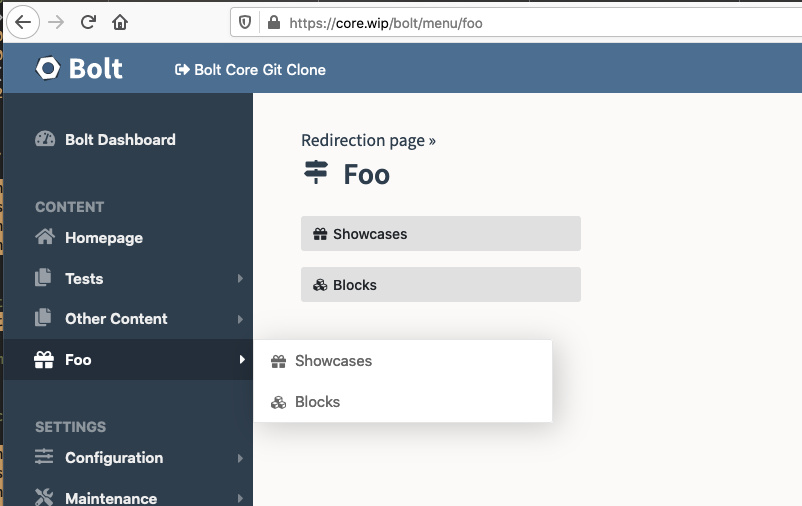Click the Tests pages icon
Viewport: 802px width, 506px height.
click(43, 277)
